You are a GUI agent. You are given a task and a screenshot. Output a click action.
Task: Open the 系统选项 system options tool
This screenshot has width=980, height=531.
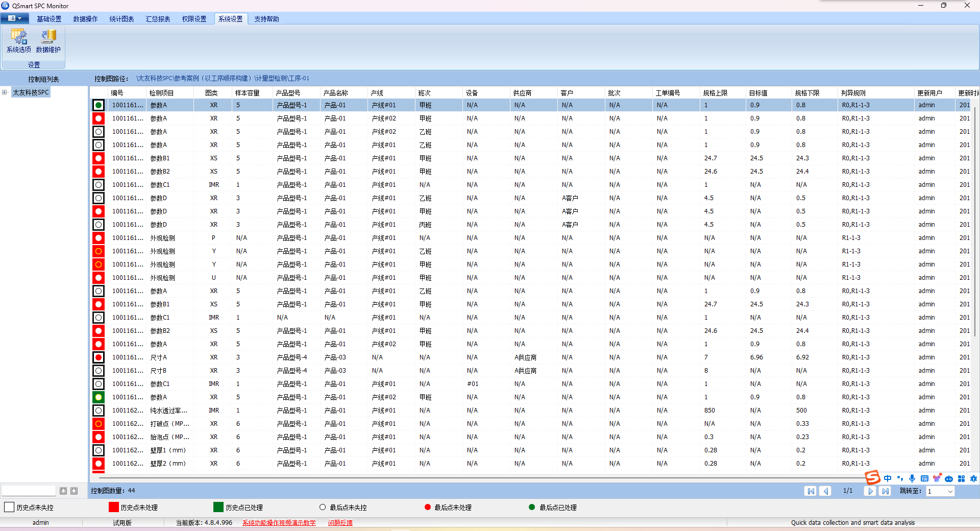19,41
